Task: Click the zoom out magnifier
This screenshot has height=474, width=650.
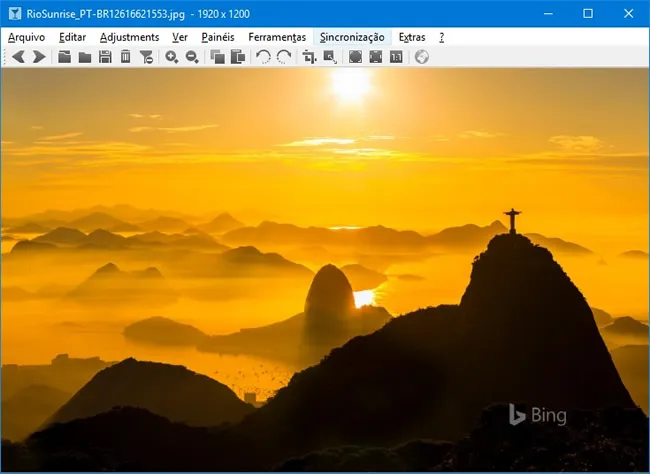Action: [192, 57]
